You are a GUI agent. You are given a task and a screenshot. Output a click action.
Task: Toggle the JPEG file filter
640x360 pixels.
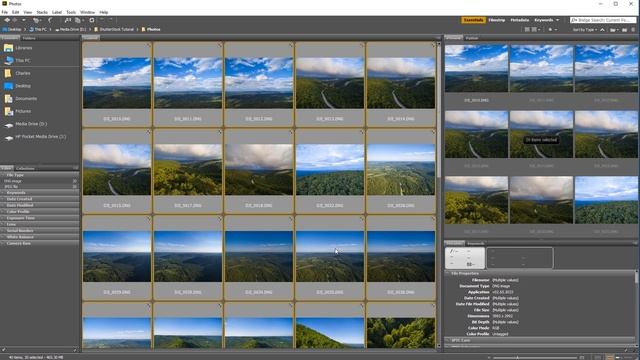40,186
